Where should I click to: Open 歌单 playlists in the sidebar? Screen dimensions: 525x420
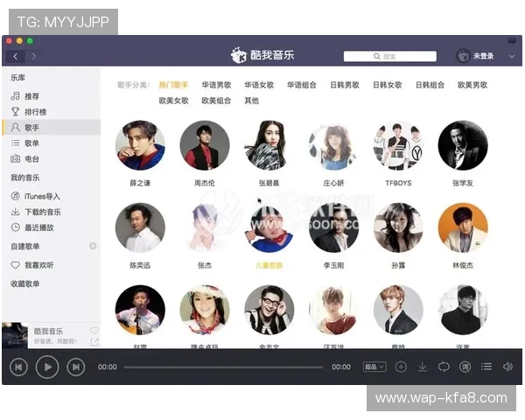tap(52, 143)
